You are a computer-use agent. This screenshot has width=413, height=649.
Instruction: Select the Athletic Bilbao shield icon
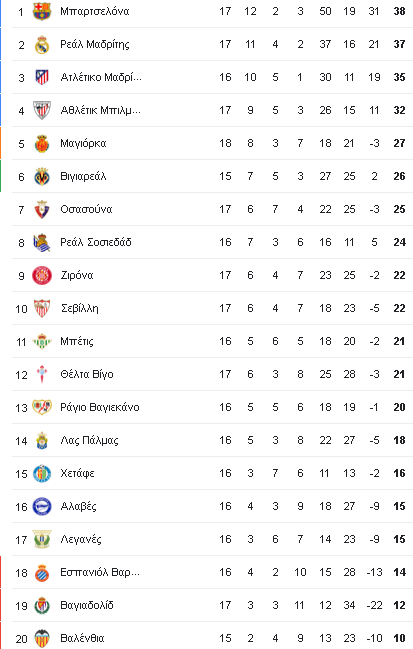42,111
